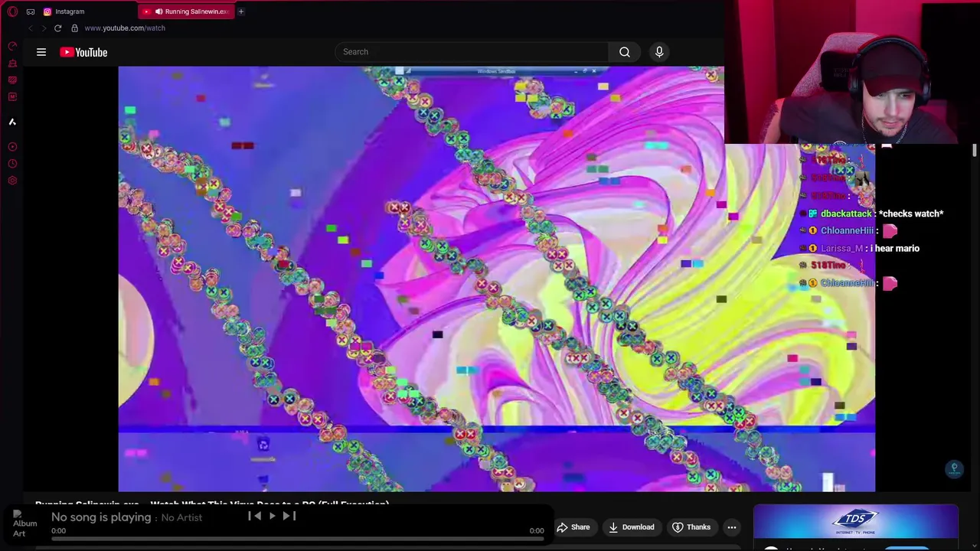Reload the current page
Viewport: 980px width, 551px height.
tap(57, 28)
